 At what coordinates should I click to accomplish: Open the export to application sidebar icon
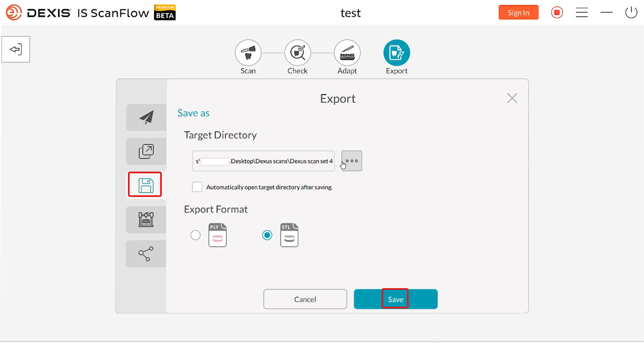(146, 152)
